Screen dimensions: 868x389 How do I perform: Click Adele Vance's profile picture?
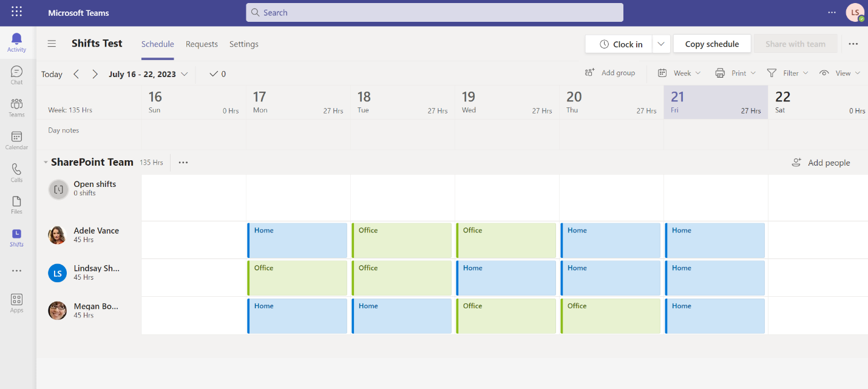pyautogui.click(x=58, y=235)
